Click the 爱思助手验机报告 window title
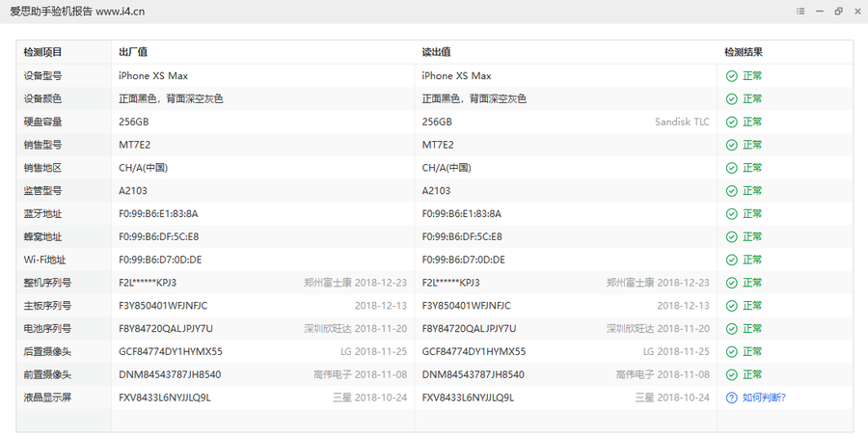Image resolution: width=868 pixels, height=439 pixels. tap(77, 11)
